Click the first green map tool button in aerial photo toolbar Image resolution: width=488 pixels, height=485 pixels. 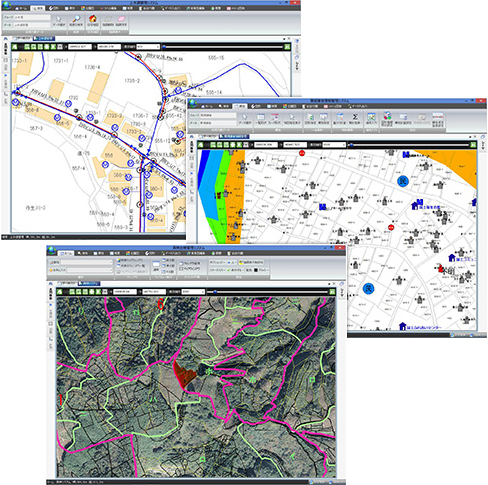60,292
